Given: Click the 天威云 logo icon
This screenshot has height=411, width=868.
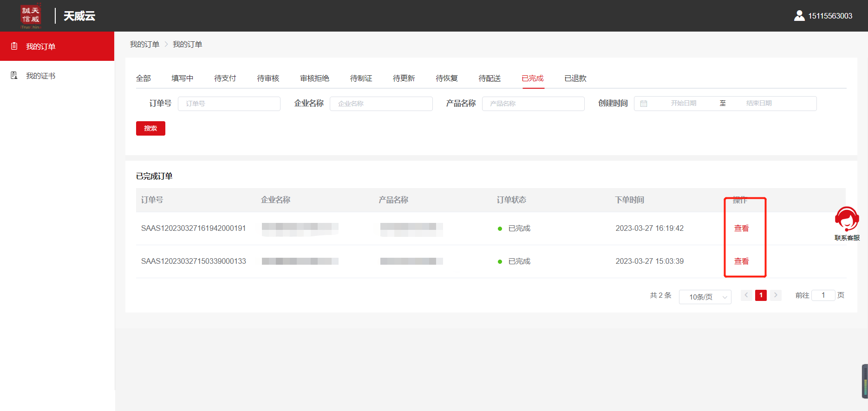Looking at the screenshot, I should coord(31,16).
